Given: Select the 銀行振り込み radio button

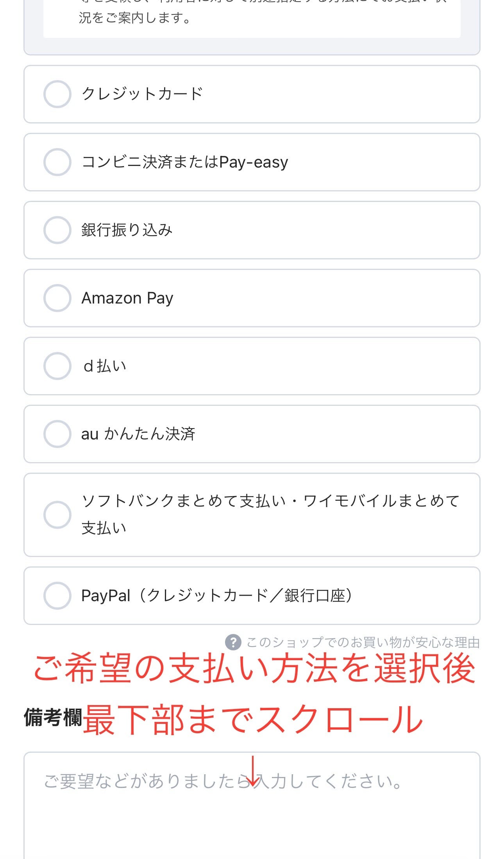Looking at the screenshot, I should pos(57,230).
